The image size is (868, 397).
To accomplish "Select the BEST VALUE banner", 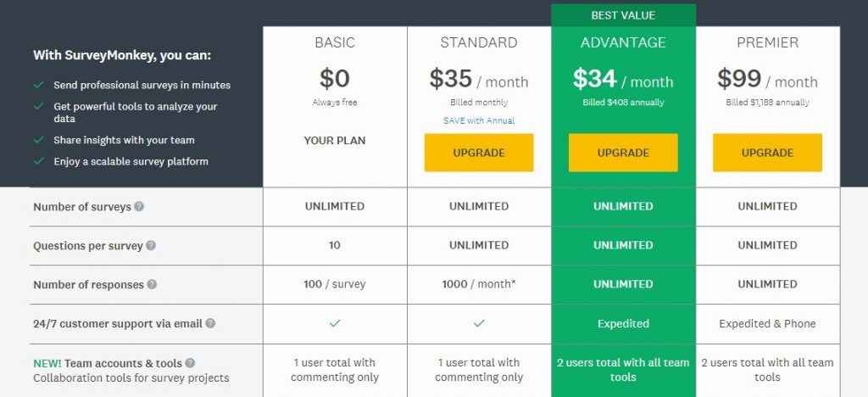I will [623, 15].
